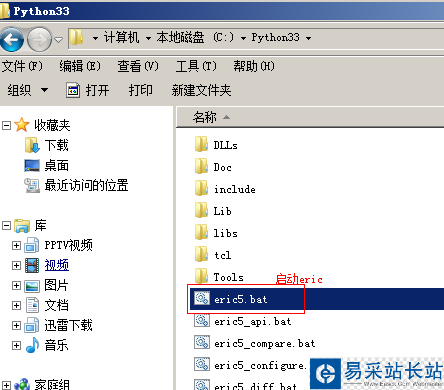The height and width of the screenshot is (390, 444).
Task: Expand the 音乐 library node
Action: click(x=16, y=346)
